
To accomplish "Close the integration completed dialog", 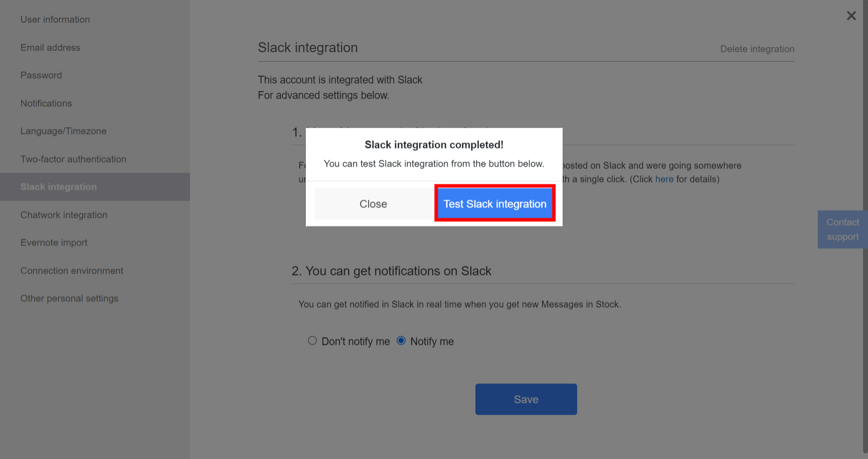I will (x=373, y=204).
